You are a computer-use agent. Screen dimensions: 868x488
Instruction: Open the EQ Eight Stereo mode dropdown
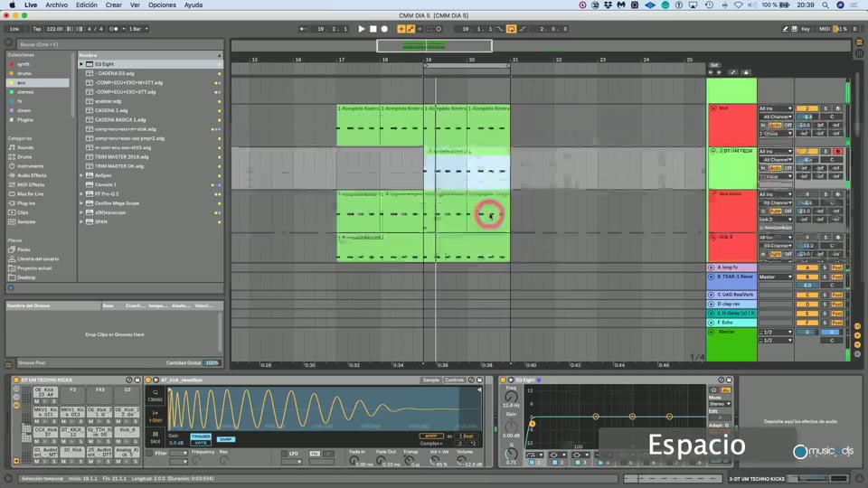pos(721,404)
